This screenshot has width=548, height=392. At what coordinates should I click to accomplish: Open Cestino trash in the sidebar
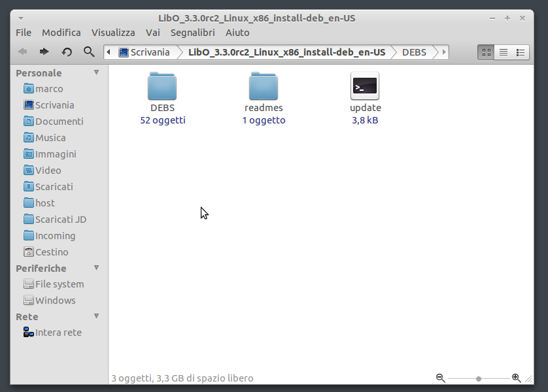(x=46, y=252)
